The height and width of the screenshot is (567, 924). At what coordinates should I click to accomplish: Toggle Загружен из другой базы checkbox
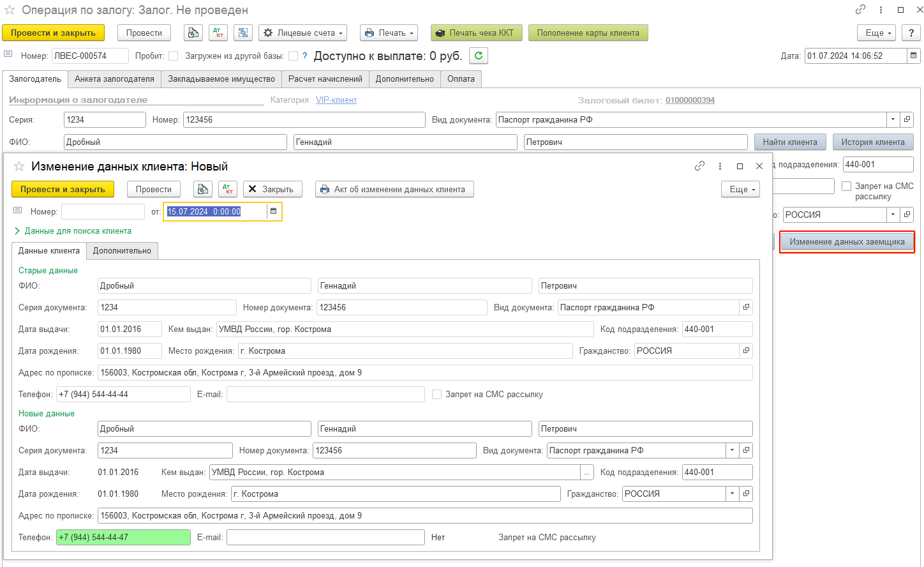[x=293, y=56]
